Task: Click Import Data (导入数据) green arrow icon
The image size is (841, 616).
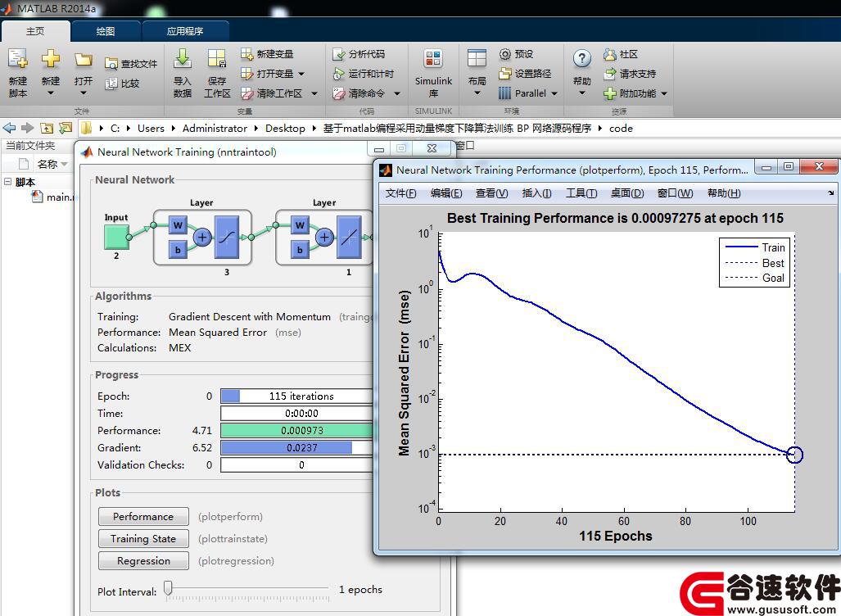Action: (183, 58)
